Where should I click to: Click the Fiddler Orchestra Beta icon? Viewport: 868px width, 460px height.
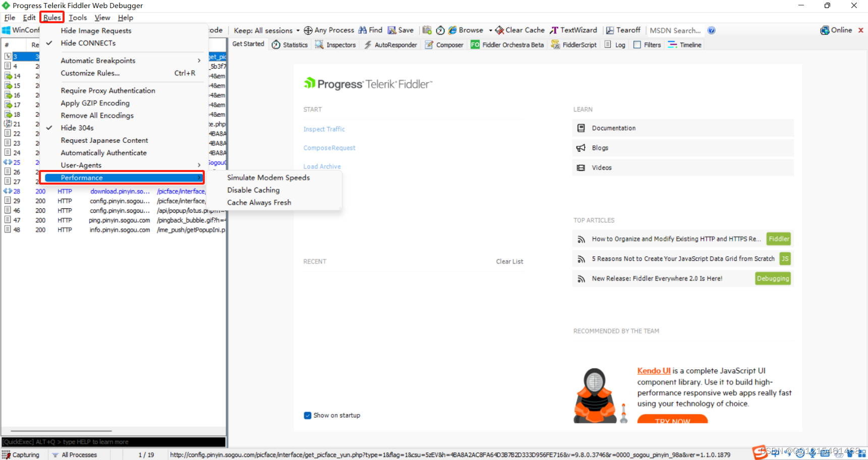point(475,45)
